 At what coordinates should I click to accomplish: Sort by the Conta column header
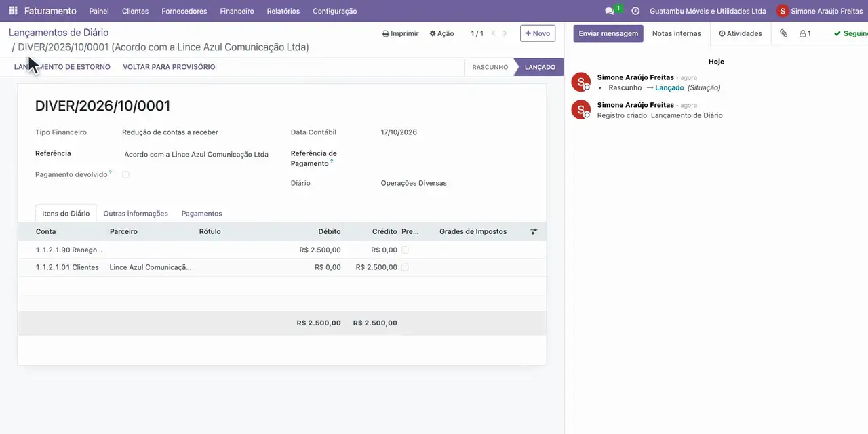(x=46, y=231)
